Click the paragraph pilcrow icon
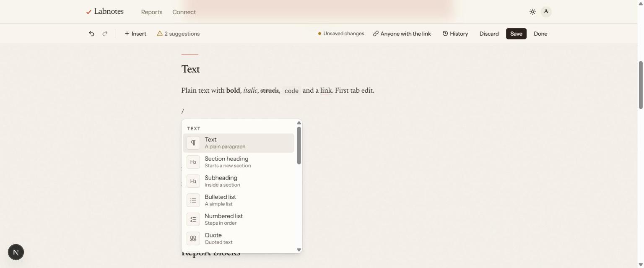644x268 pixels. point(193,143)
